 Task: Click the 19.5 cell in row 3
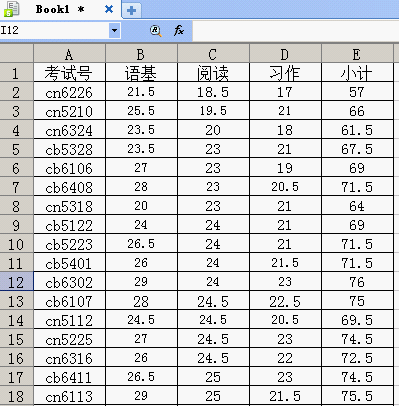click(x=213, y=110)
